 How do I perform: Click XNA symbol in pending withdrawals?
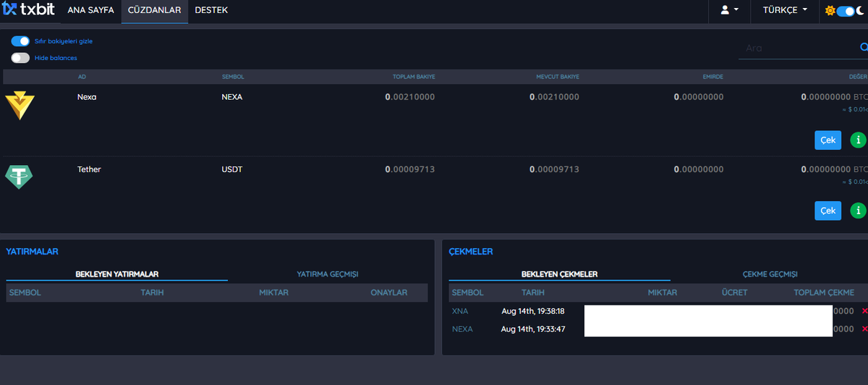pos(460,311)
